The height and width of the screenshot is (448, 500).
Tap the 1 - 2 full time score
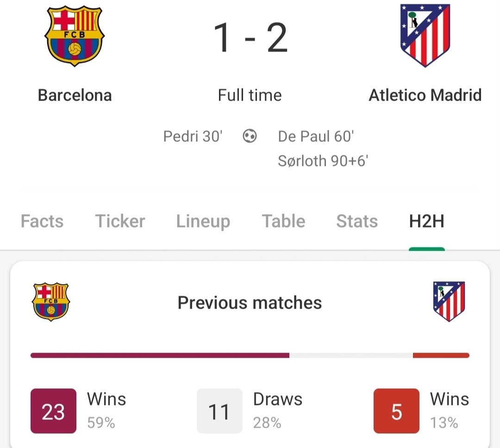pos(250,38)
